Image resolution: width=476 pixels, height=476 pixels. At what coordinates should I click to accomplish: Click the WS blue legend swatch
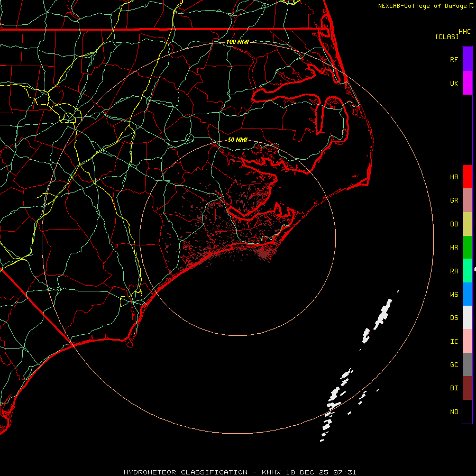point(467,294)
